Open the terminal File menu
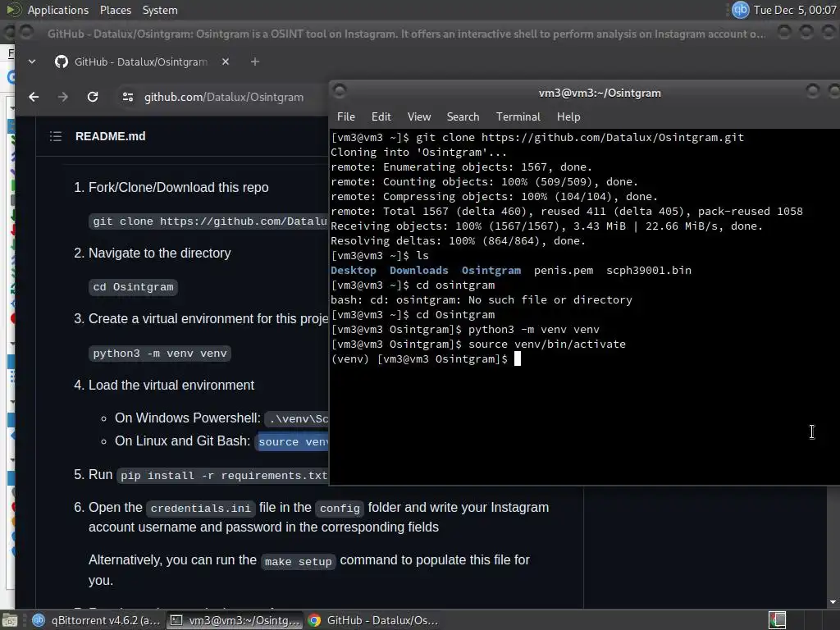This screenshot has height=630, width=840. 345,116
